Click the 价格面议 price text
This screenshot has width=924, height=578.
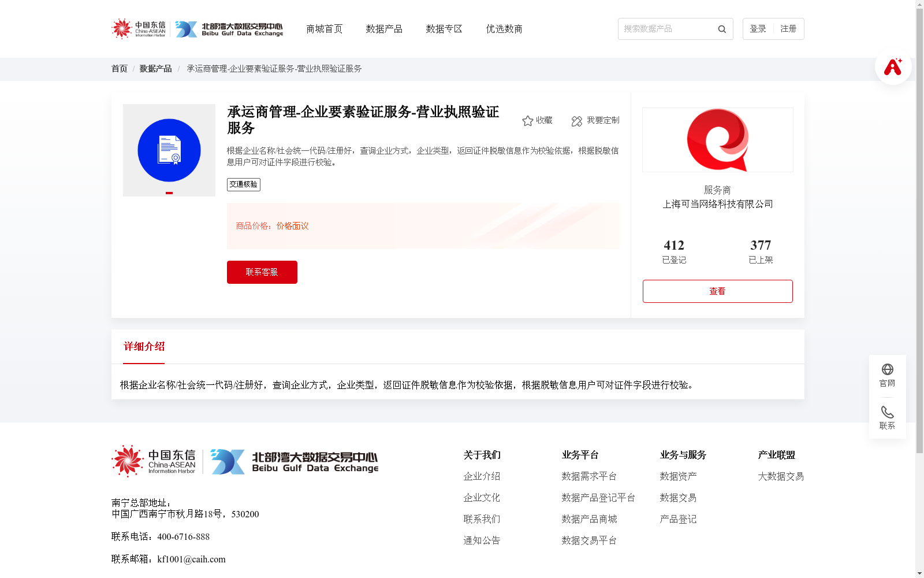click(x=292, y=226)
